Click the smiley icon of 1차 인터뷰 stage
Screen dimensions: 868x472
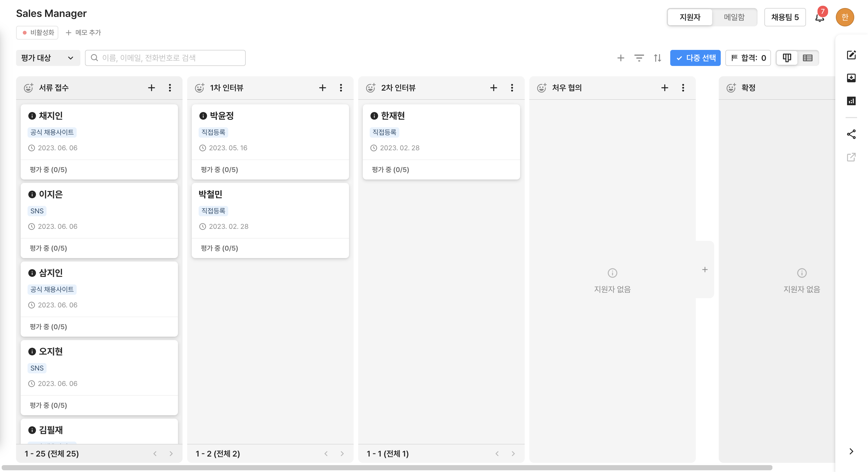pyautogui.click(x=200, y=88)
